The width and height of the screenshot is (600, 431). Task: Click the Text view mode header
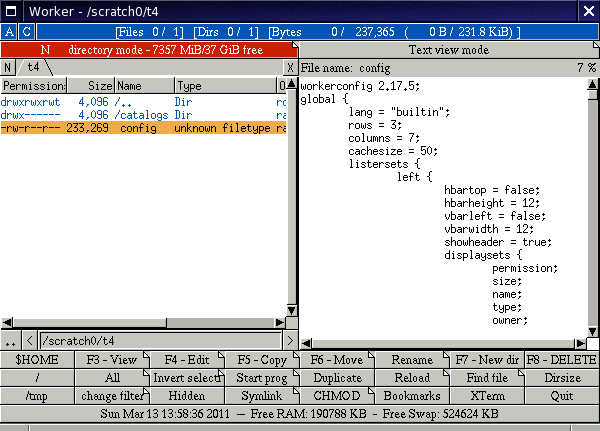pos(449,50)
